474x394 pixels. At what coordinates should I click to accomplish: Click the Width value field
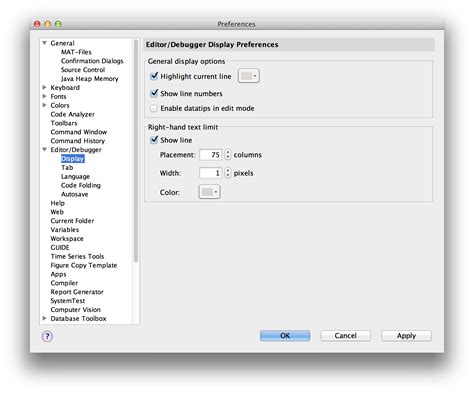coord(211,173)
